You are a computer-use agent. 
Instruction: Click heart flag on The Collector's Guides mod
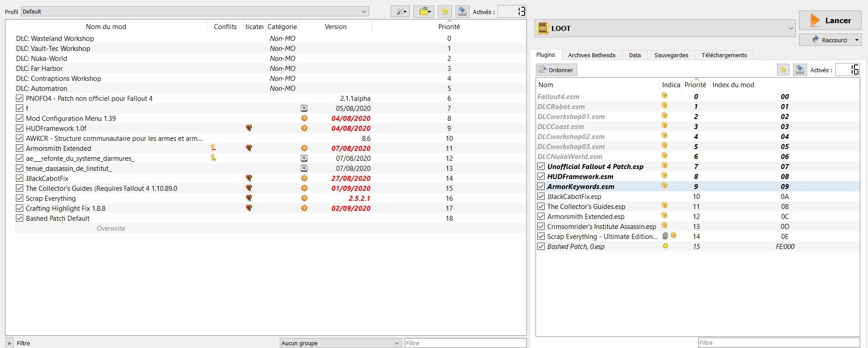pos(249,188)
